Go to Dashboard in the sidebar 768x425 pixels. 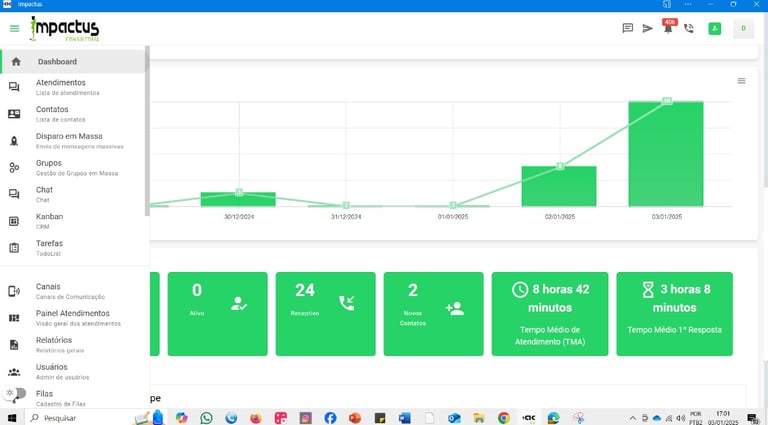73,62
